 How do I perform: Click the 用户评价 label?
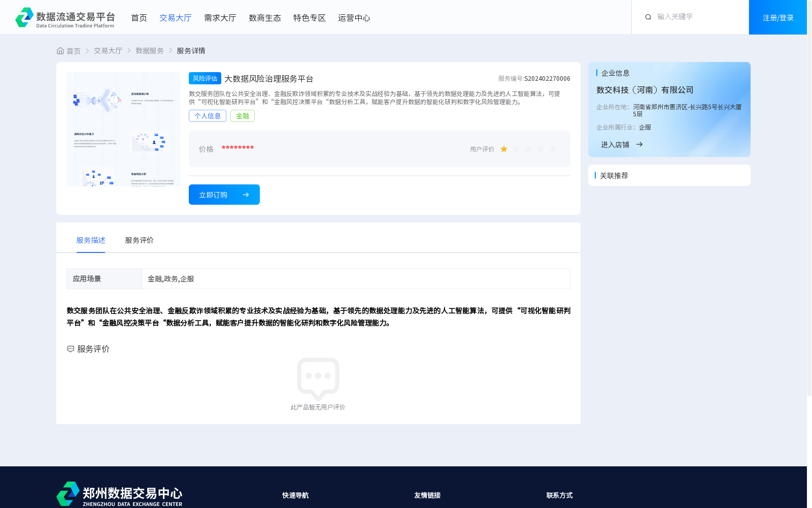click(x=482, y=149)
